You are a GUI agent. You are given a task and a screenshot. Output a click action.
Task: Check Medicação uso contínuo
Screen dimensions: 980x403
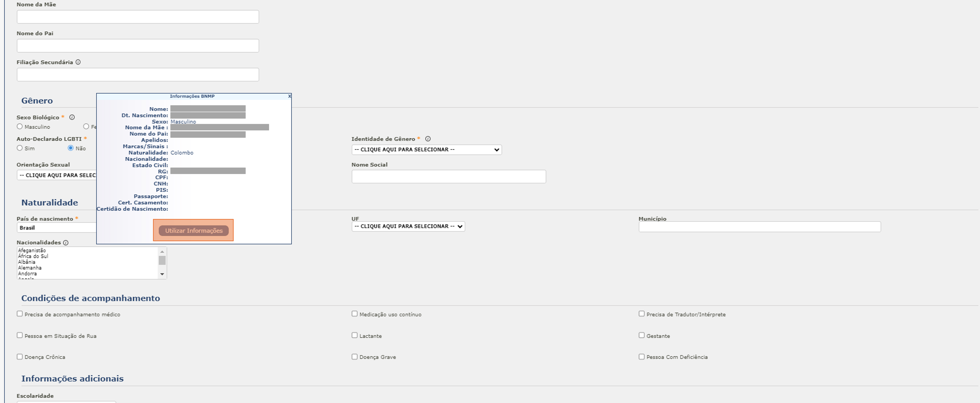click(x=355, y=314)
